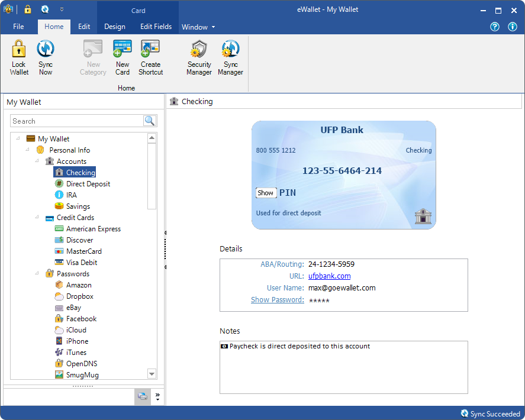Collapse the Accounts category
This screenshot has height=420, width=525.
[x=37, y=161]
